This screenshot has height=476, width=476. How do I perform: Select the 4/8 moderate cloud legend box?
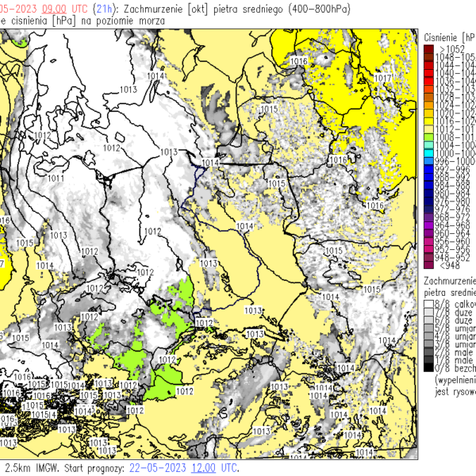tap(428, 336)
